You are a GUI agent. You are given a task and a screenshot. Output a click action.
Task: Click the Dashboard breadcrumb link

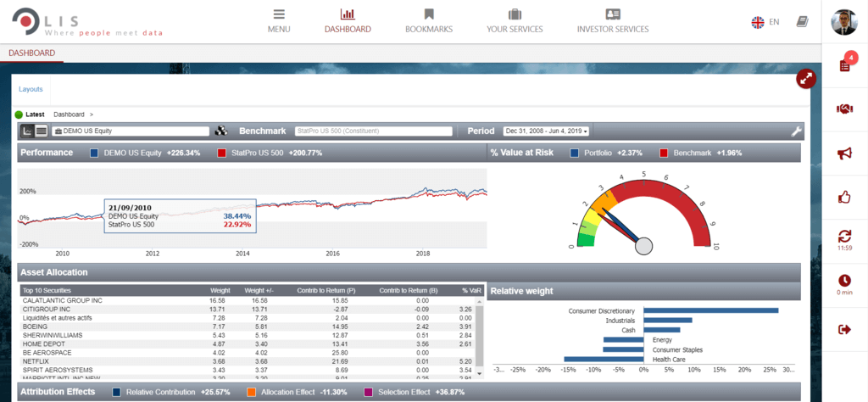pos(69,114)
